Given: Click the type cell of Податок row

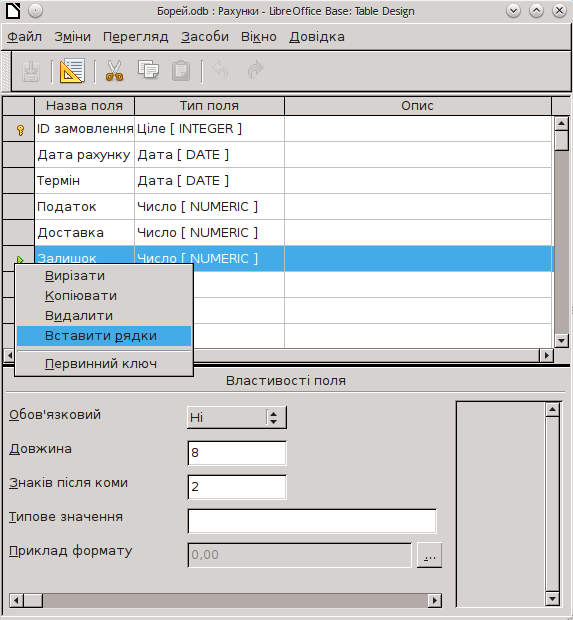Looking at the screenshot, I should point(209,207).
